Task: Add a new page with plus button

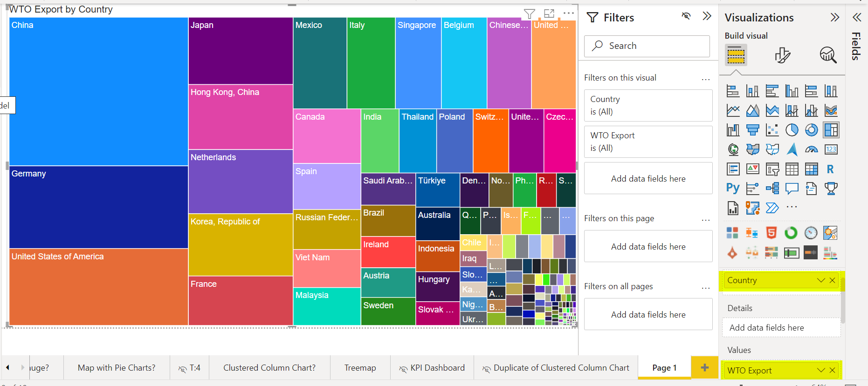Action: [705, 368]
